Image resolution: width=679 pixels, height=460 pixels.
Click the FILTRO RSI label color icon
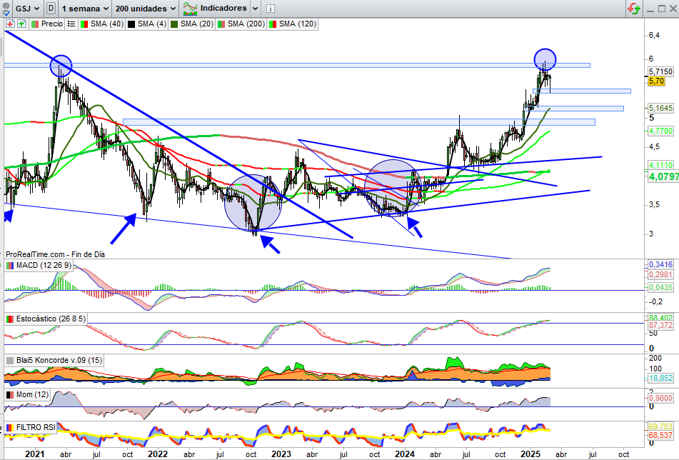click(10, 427)
